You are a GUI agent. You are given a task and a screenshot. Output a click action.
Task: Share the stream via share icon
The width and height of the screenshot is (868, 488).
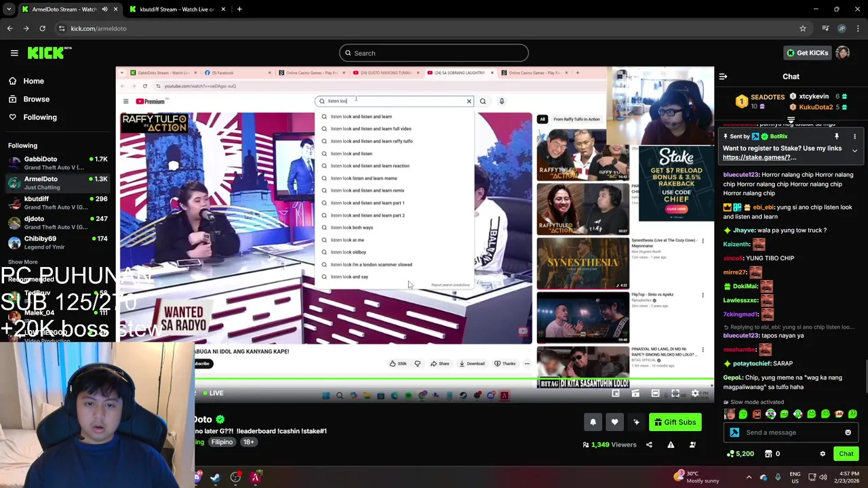pos(649,445)
